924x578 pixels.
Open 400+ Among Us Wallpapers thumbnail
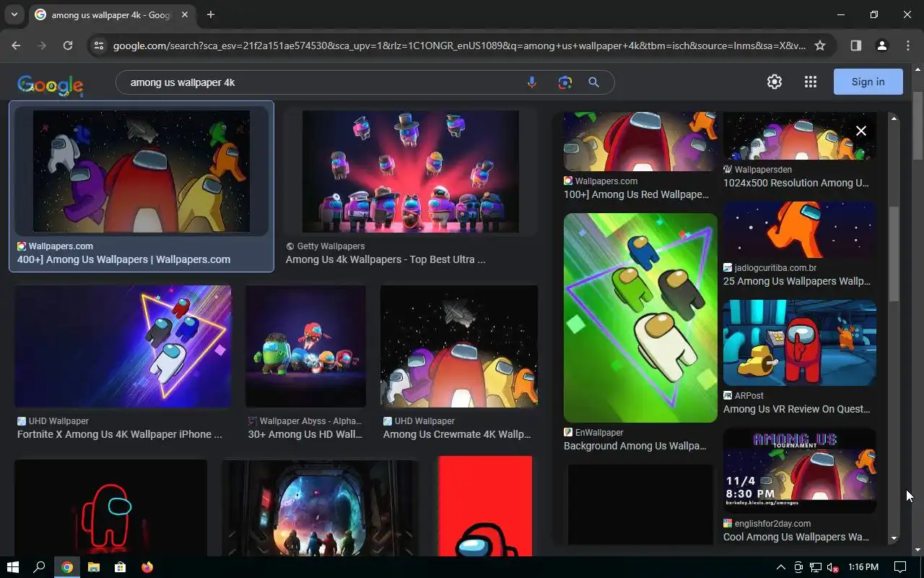(141, 171)
